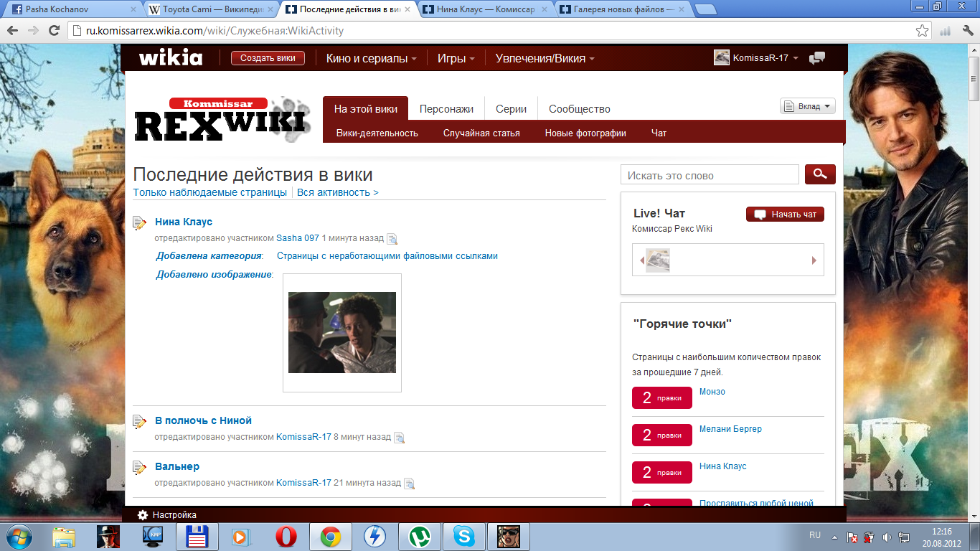Reload the page with refresh icon
The image size is (980, 551).
pyautogui.click(x=54, y=31)
